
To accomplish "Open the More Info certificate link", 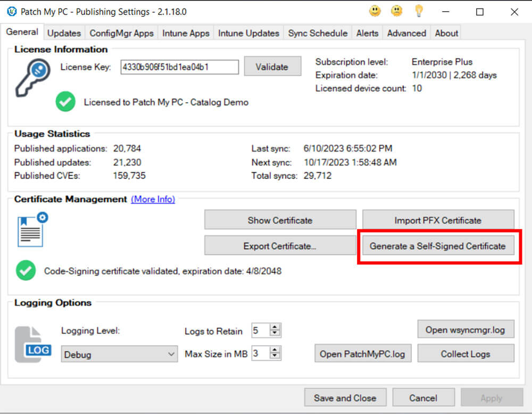I will tap(153, 199).
